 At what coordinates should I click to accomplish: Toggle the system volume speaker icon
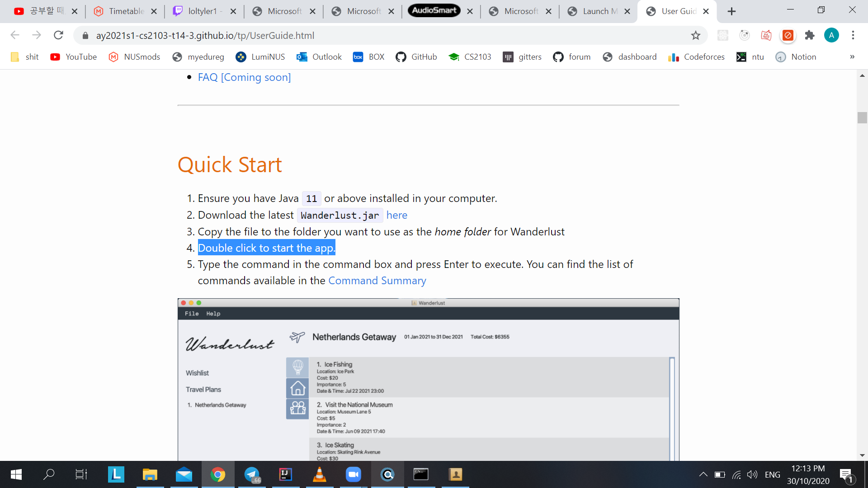coord(752,474)
